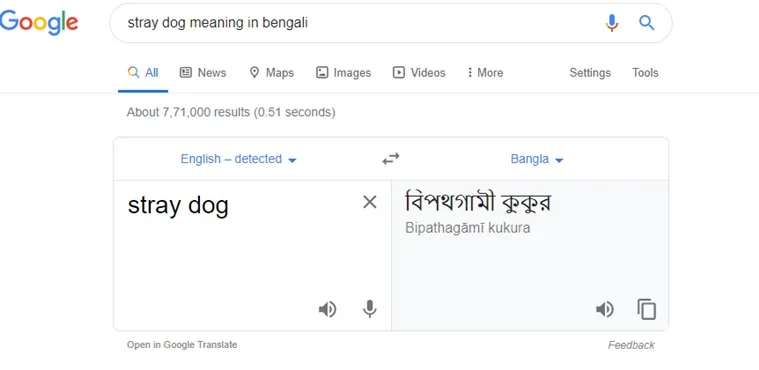
Task: Open search Settings
Action: (x=590, y=73)
